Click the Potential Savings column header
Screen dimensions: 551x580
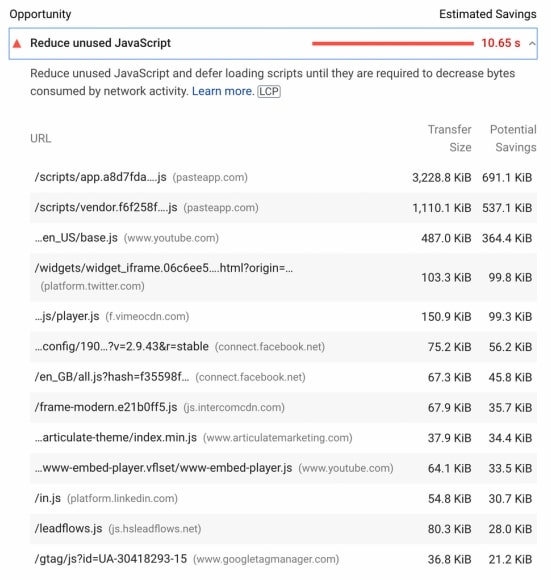pos(513,138)
